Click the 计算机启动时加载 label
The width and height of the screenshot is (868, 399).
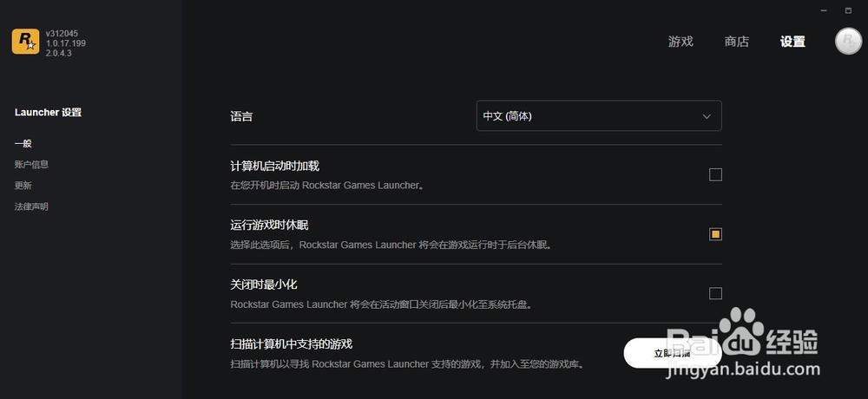(274, 166)
